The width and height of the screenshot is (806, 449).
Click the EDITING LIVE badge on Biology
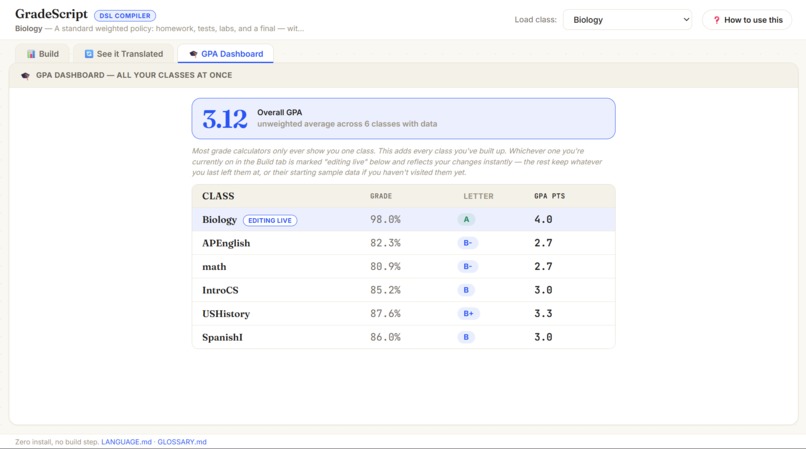coord(270,220)
